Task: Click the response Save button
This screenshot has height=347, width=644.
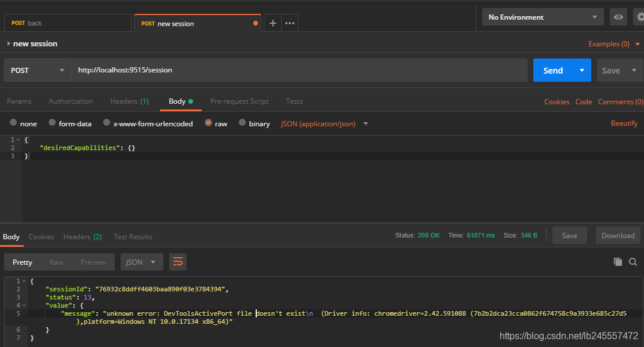Action: tap(570, 235)
